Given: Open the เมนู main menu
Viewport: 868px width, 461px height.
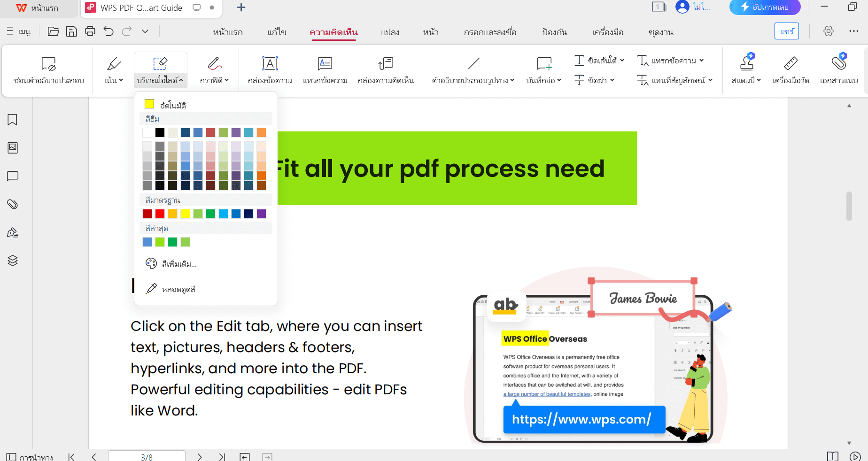Looking at the screenshot, I should tap(19, 31).
